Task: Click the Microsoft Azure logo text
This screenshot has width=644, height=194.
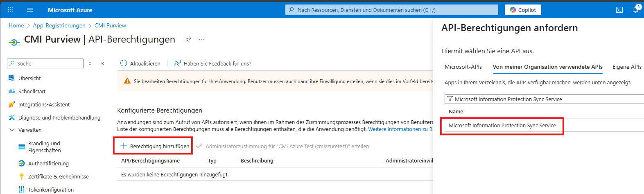Action: [70, 10]
